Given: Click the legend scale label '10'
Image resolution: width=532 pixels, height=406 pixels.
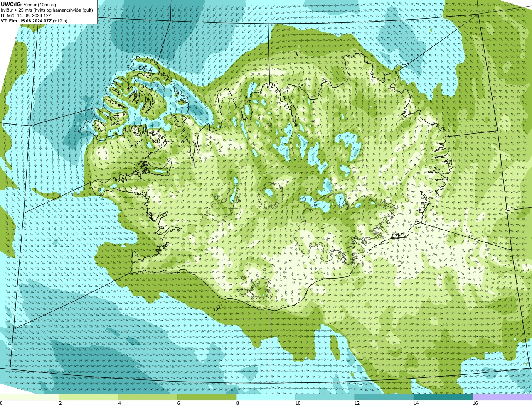Looking at the screenshot, I should tap(298, 403).
